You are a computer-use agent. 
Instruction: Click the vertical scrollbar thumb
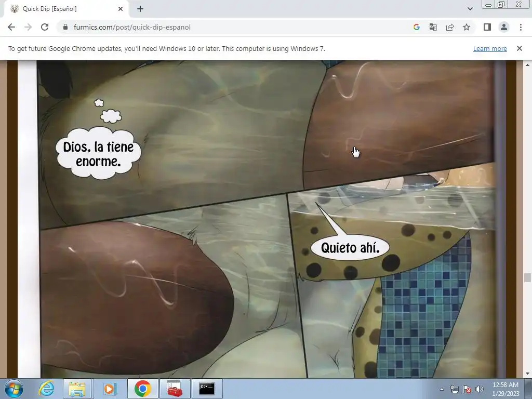527,277
